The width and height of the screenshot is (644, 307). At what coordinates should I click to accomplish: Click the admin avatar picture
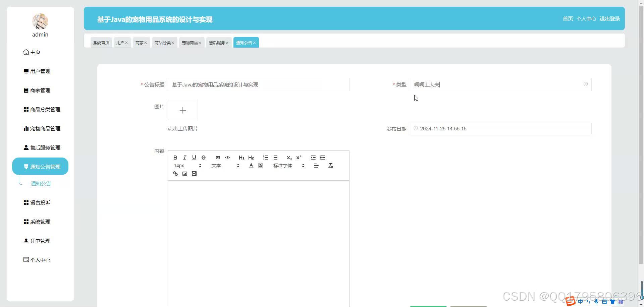[40, 21]
